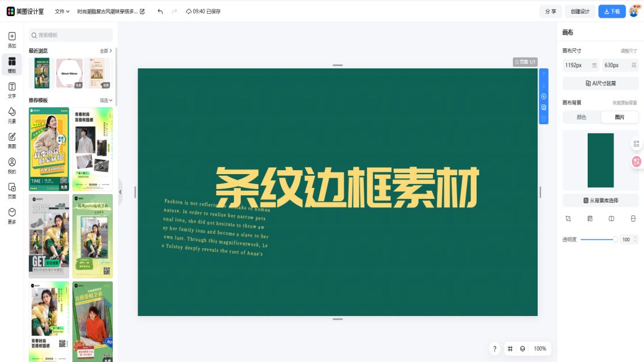Image resolution: width=644 pixels, height=362 pixels.
Task: Click the AI尺寸延展 button
Action: 600,83
